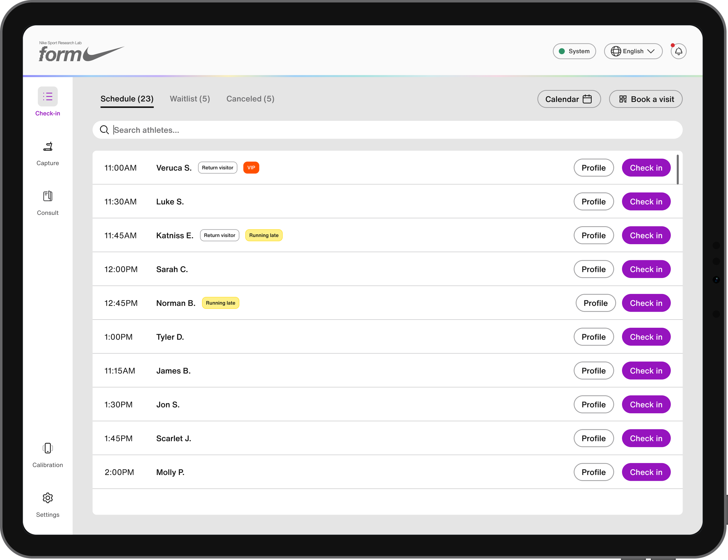Screen dimensions: 728x560
Task: Select the Schedule (23) tab
Action: pos(127,99)
